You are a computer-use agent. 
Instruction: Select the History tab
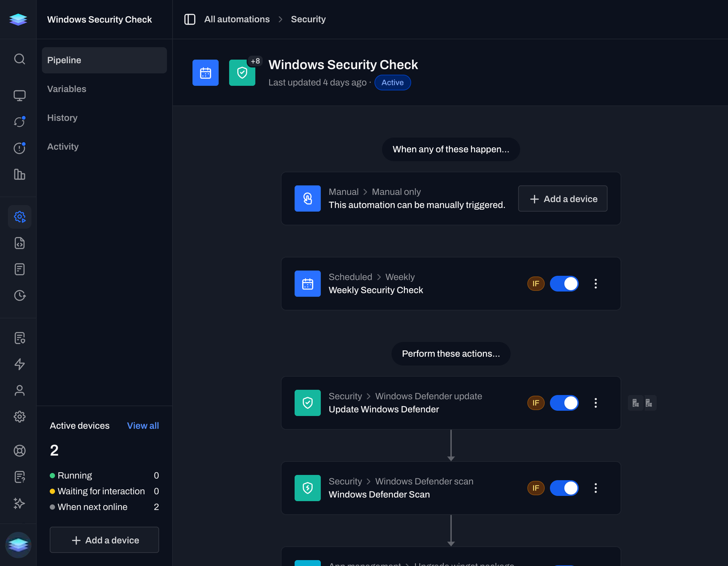104,118
